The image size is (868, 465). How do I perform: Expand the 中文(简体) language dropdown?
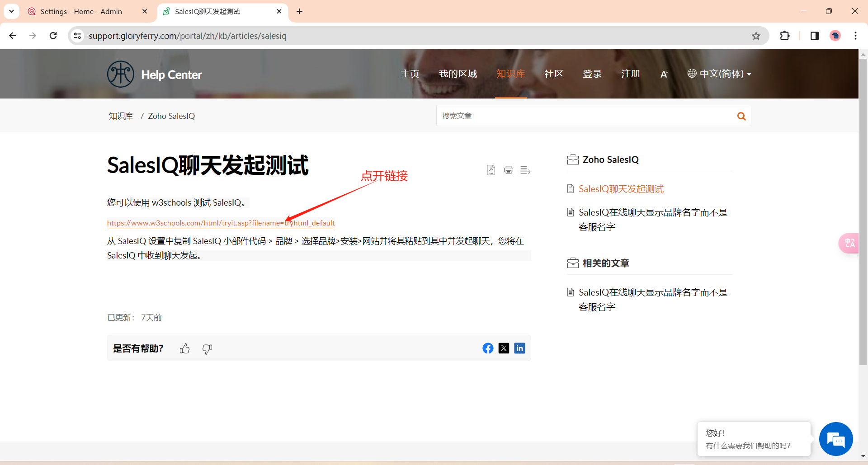pos(720,74)
